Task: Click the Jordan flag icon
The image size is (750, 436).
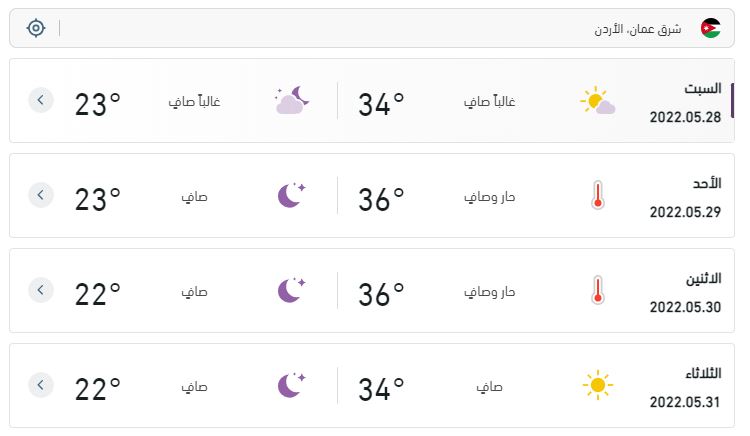Action: point(710,28)
